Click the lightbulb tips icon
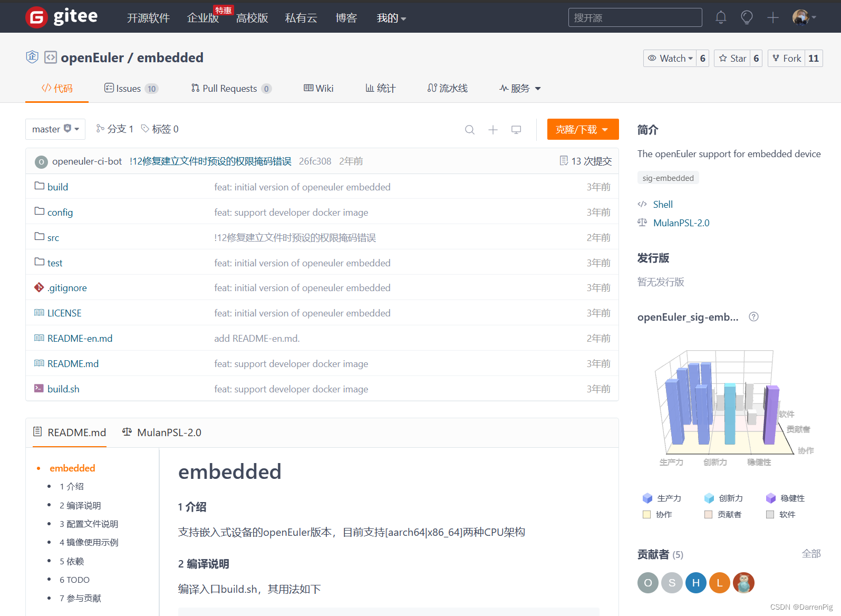 coord(747,17)
